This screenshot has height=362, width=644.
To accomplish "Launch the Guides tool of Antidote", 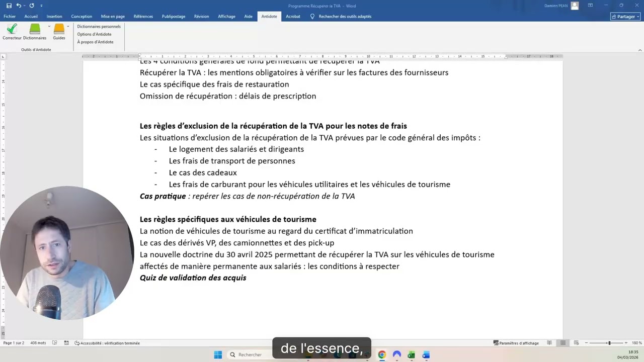I will [x=59, y=32].
